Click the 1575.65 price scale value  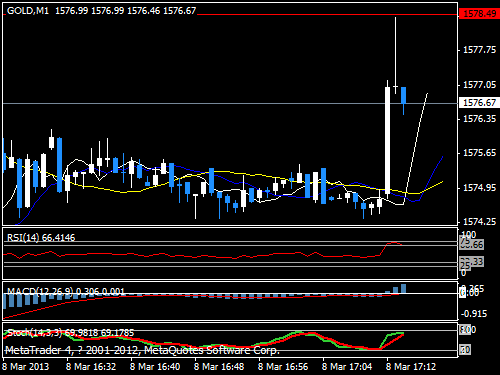click(x=480, y=153)
